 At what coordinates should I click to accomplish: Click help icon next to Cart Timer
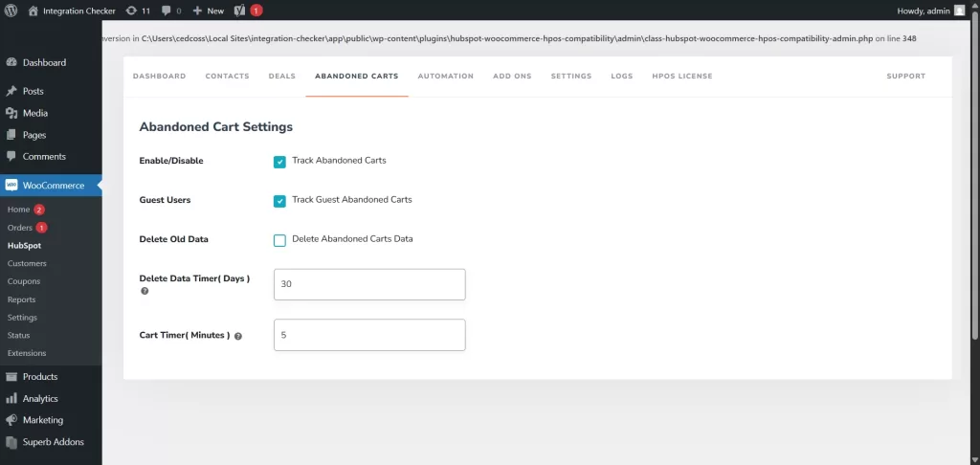point(238,336)
